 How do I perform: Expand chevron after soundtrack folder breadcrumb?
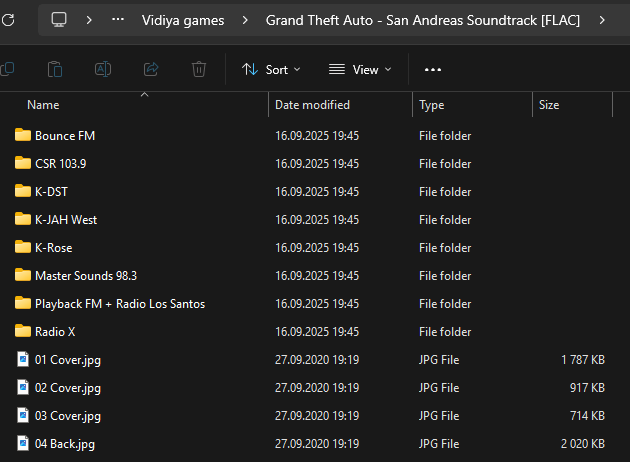tap(601, 20)
